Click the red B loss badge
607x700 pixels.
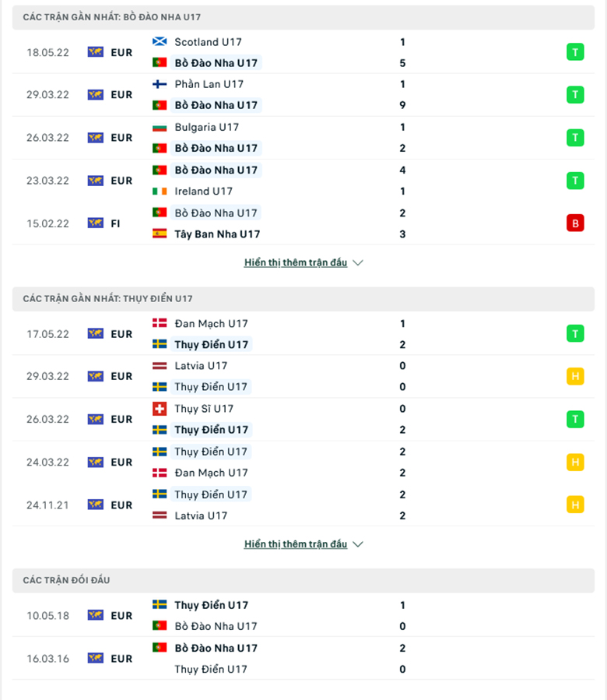(575, 223)
